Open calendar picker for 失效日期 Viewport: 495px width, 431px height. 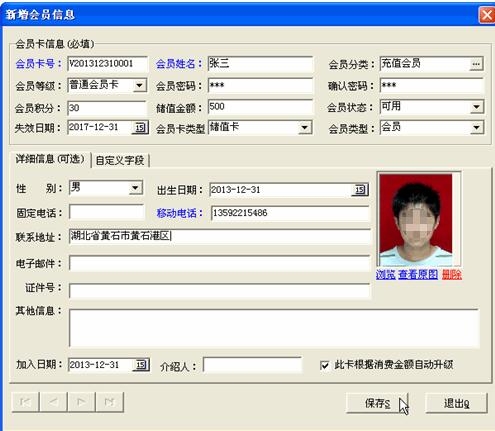click(x=140, y=128)
